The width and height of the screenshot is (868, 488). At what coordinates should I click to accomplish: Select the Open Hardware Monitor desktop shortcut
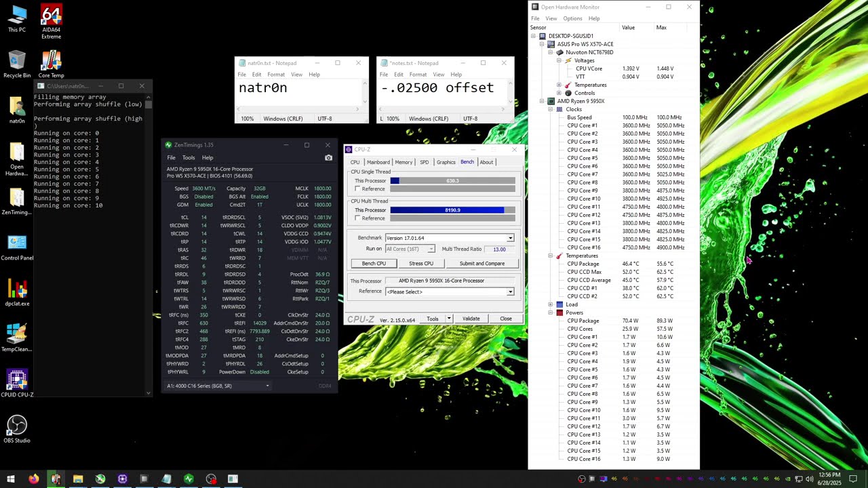(17, 159)
